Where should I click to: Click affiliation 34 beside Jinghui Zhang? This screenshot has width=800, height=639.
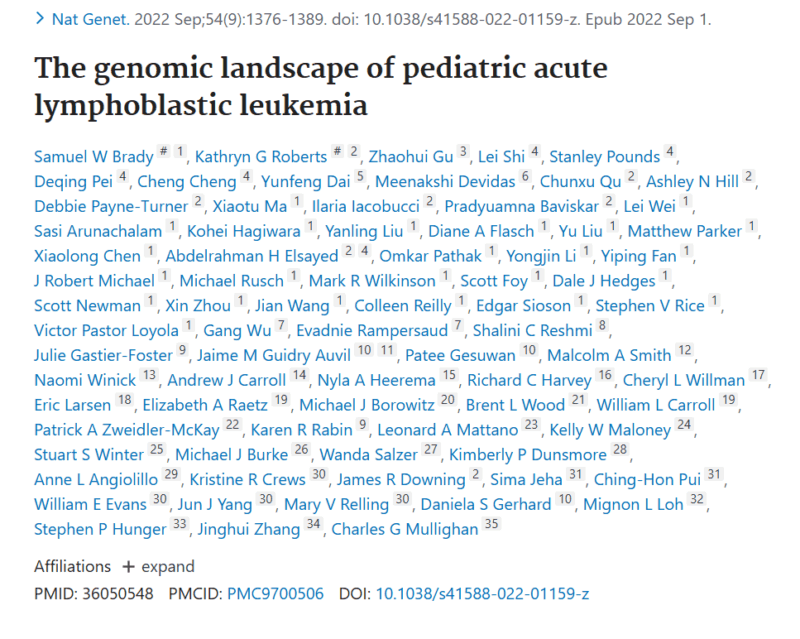pos(313,524)
